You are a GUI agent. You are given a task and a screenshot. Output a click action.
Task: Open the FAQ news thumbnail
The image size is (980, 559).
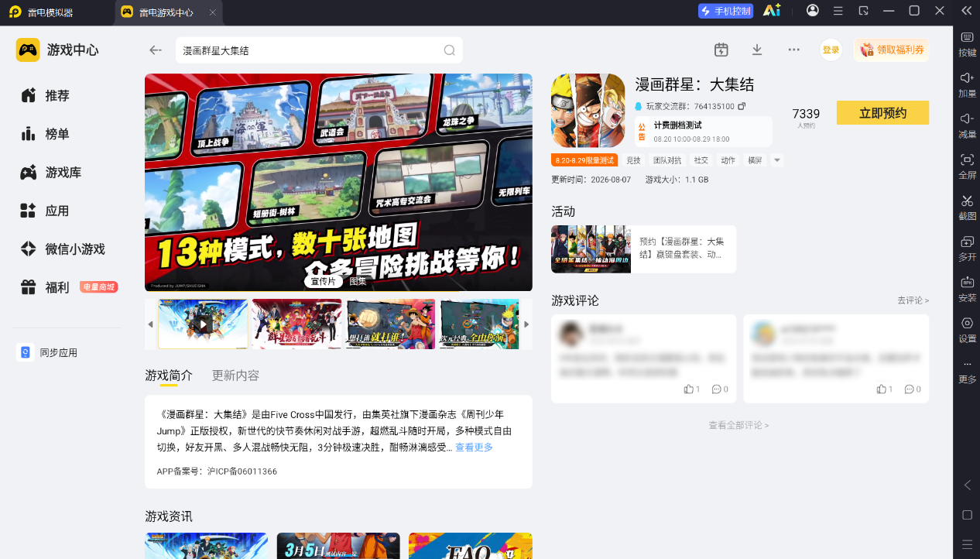[471, 546]
